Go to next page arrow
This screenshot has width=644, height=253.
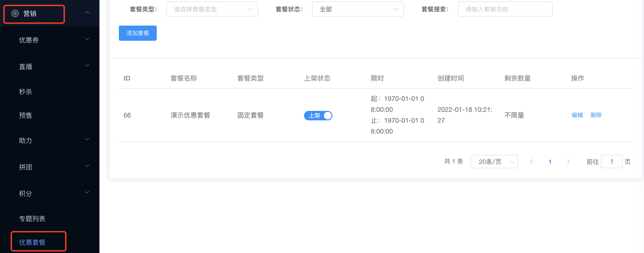tap(568, 162)
